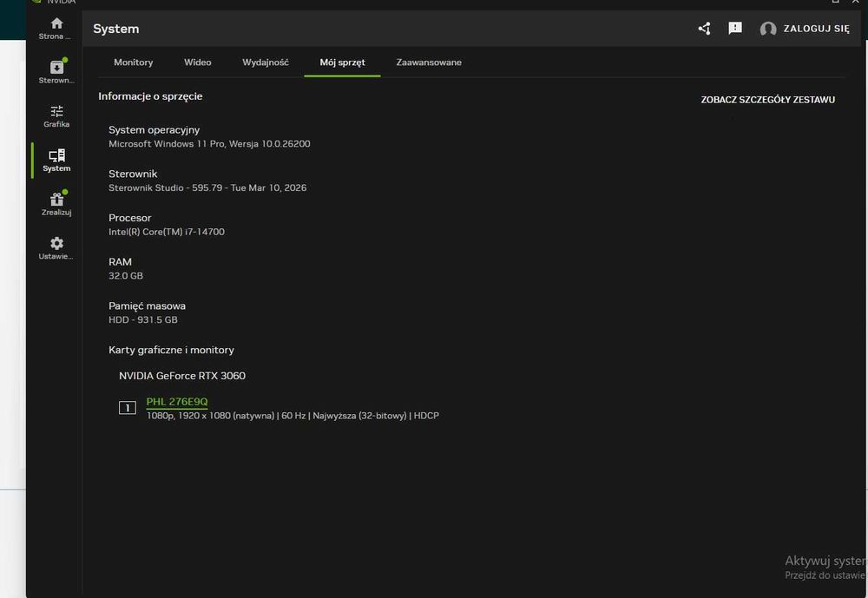The width and height of the screenshot is (868, 598).
Task: Open the PHL 276E9Q monitor link
Action: pyautogui.click(x=177, y=402)
